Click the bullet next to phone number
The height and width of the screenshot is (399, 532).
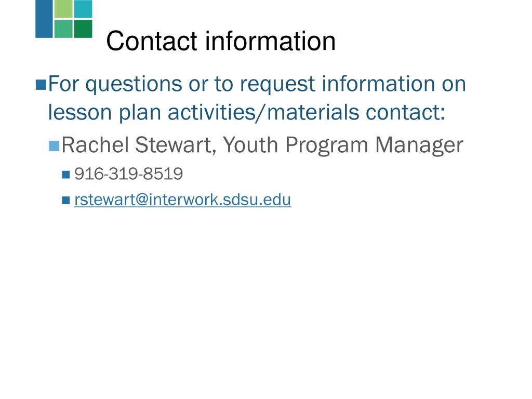(x=66, y=175)
